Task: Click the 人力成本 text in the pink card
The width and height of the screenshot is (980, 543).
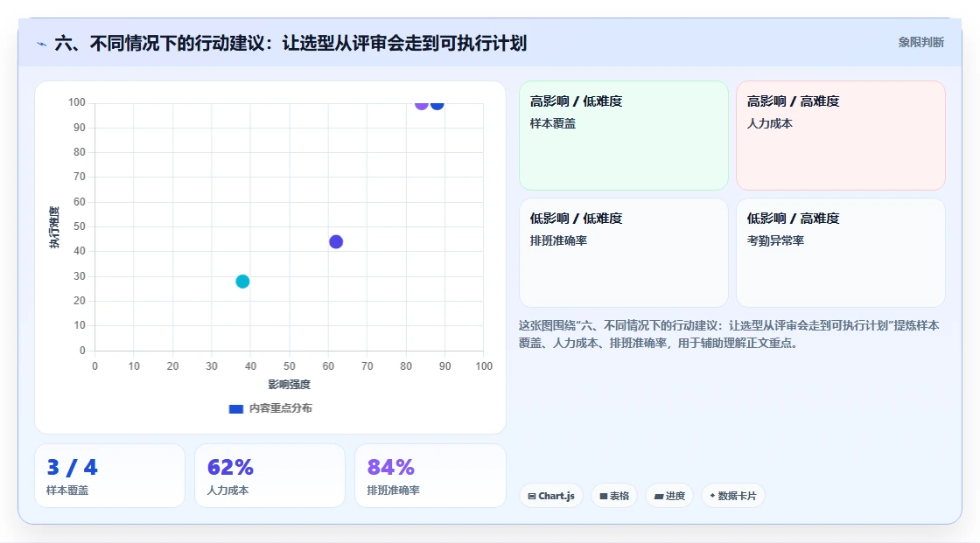Action: coord(769,123)
